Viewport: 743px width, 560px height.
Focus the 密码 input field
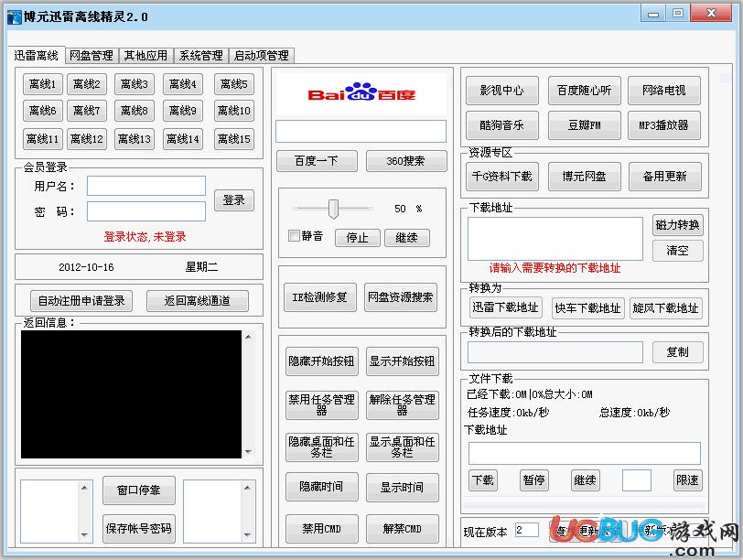146,211
